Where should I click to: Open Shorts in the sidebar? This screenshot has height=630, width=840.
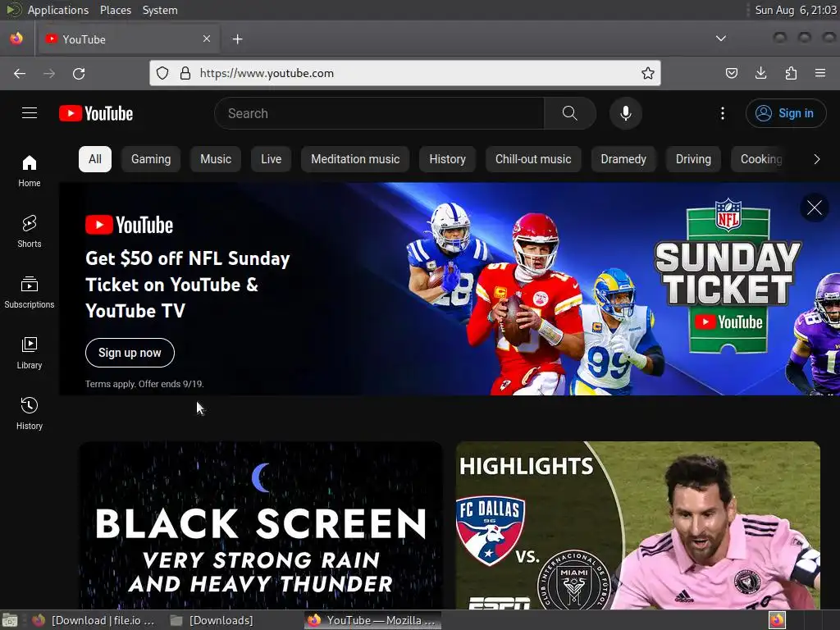(x=29, y=231)
